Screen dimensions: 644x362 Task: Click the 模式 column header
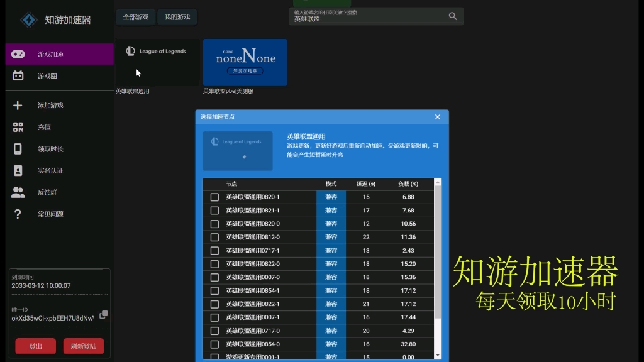tap(331, 184)
